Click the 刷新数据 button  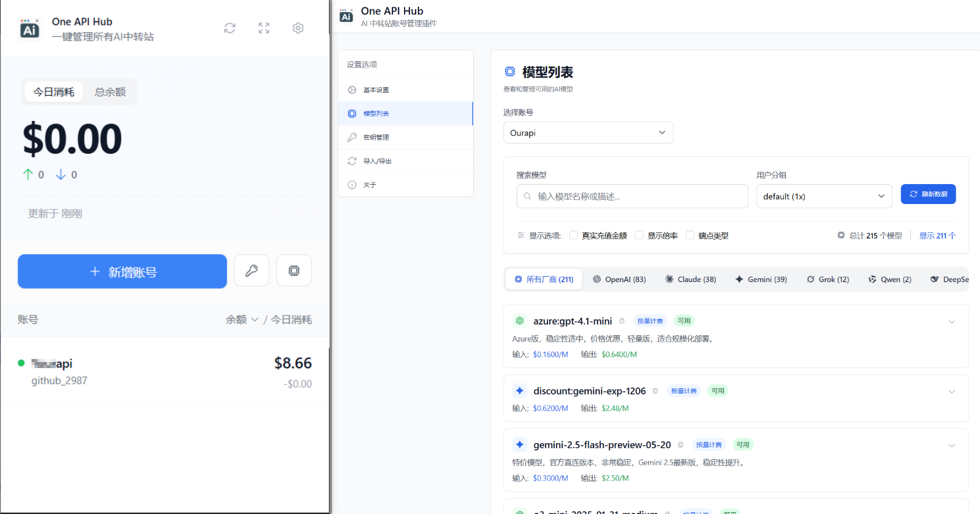click(928, 194)
